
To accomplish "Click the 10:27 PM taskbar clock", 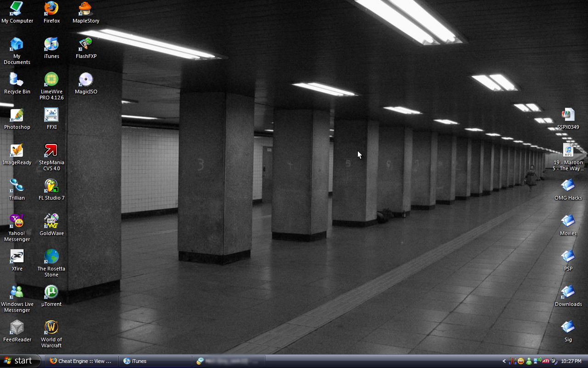I will tap(571, 361).
